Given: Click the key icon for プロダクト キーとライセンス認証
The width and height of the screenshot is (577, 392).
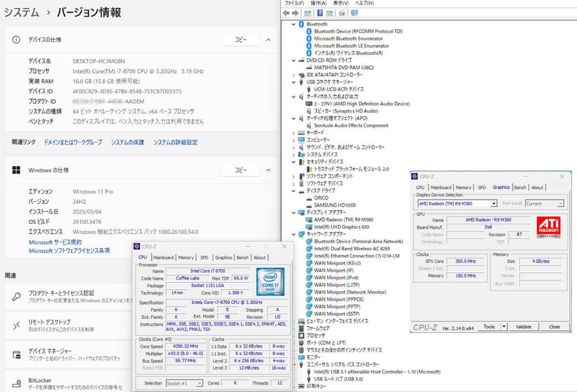Looking at the screenshot, I should [x=16, y=296].
